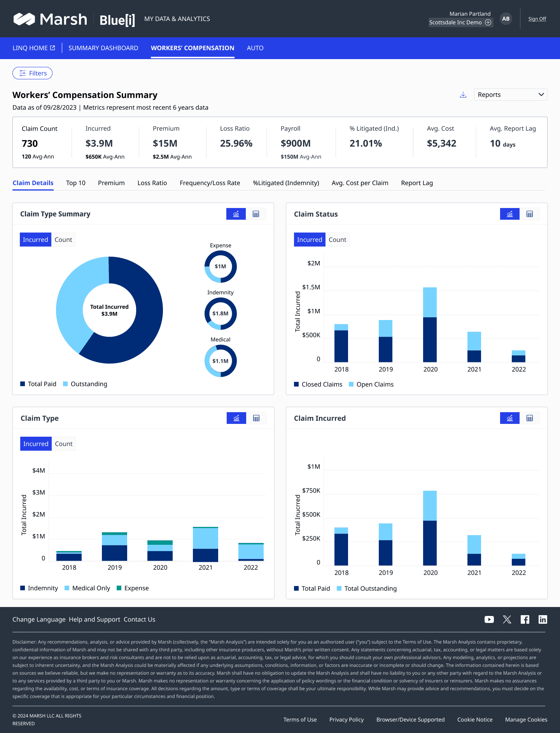Open the LinkedIn social icon

coord(543,619)
